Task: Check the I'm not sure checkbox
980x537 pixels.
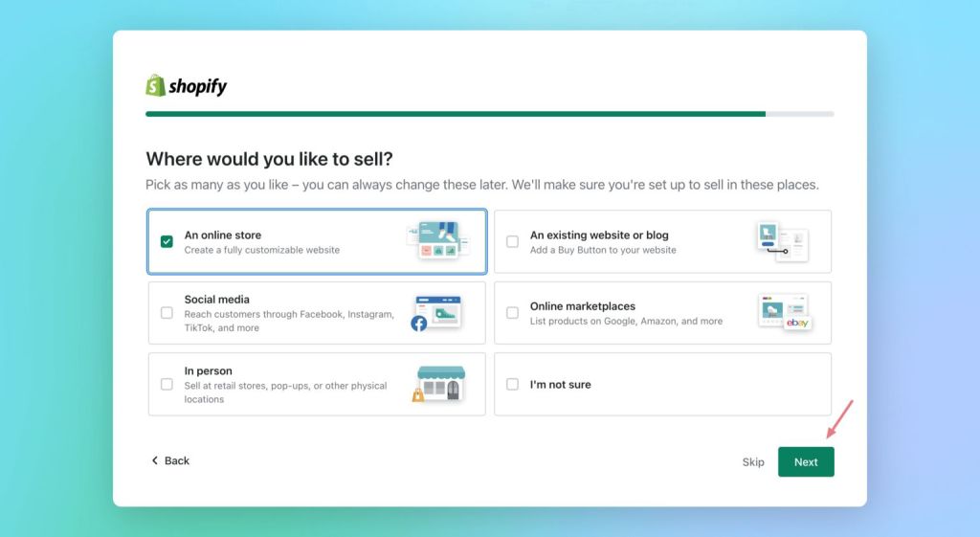Action: click(x=512, y=385)
